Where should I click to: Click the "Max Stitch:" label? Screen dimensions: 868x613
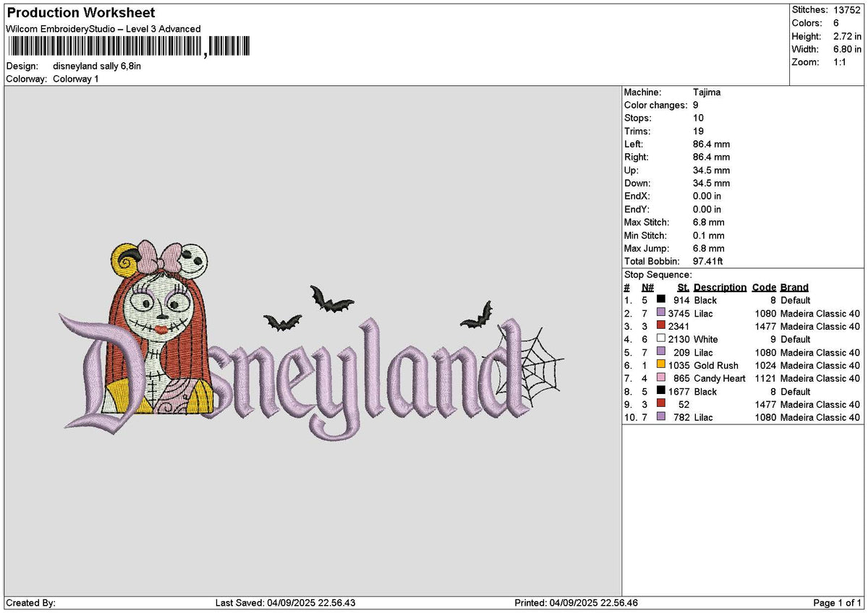click(x=647, y=222)
